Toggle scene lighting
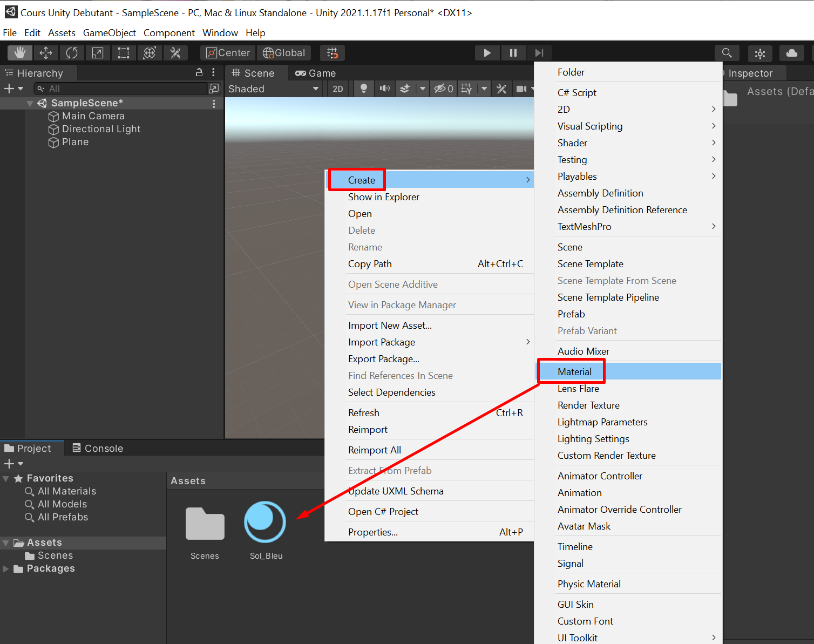This screenshot has width=814, height=644. click(x=364, y=89)
